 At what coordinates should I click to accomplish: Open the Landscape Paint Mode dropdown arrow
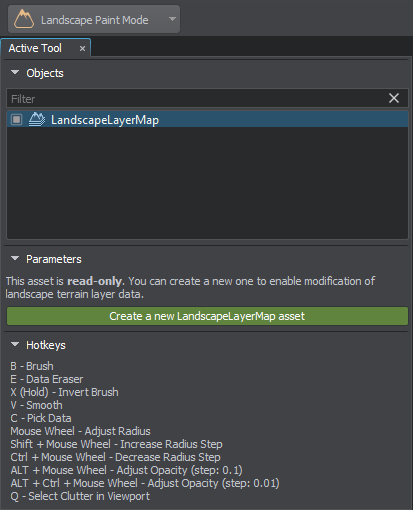(x=172, y=19)
